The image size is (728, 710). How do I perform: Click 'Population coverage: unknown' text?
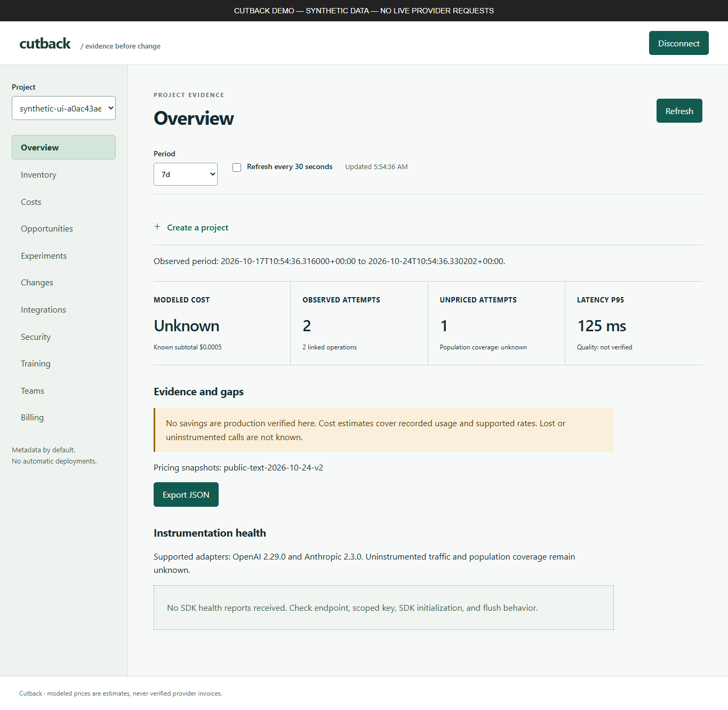click(x=483, y=347)
